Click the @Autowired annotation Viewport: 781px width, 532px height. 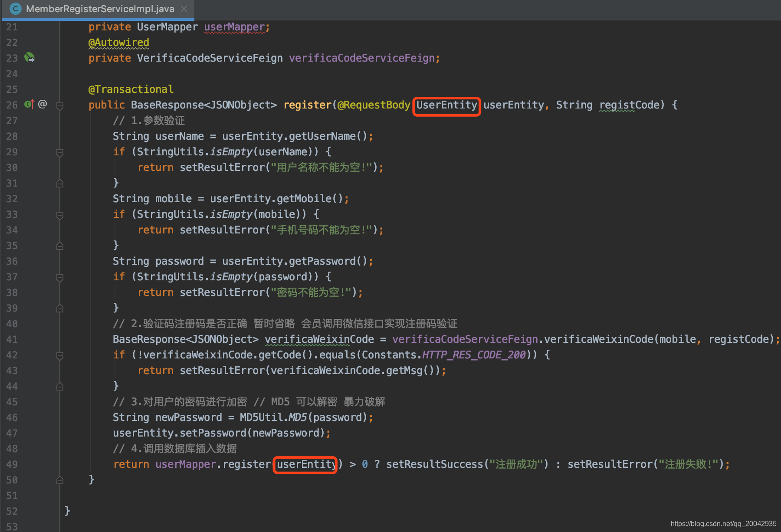coord(119,43)
